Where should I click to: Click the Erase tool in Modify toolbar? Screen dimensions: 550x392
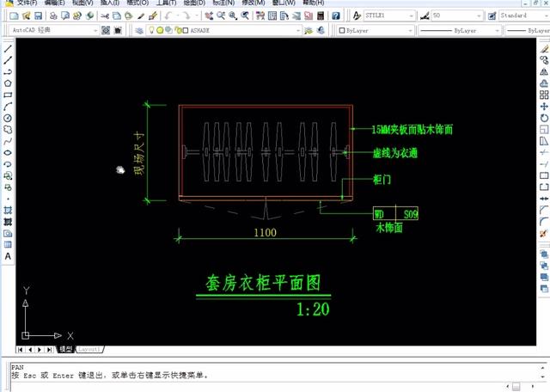(544, 49)
